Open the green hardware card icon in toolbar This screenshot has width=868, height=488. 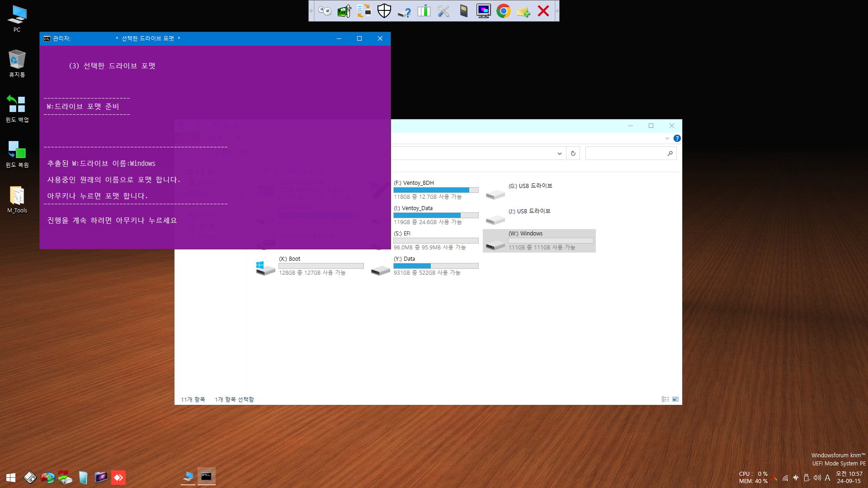pyautogui.click(x=344, y=11)
